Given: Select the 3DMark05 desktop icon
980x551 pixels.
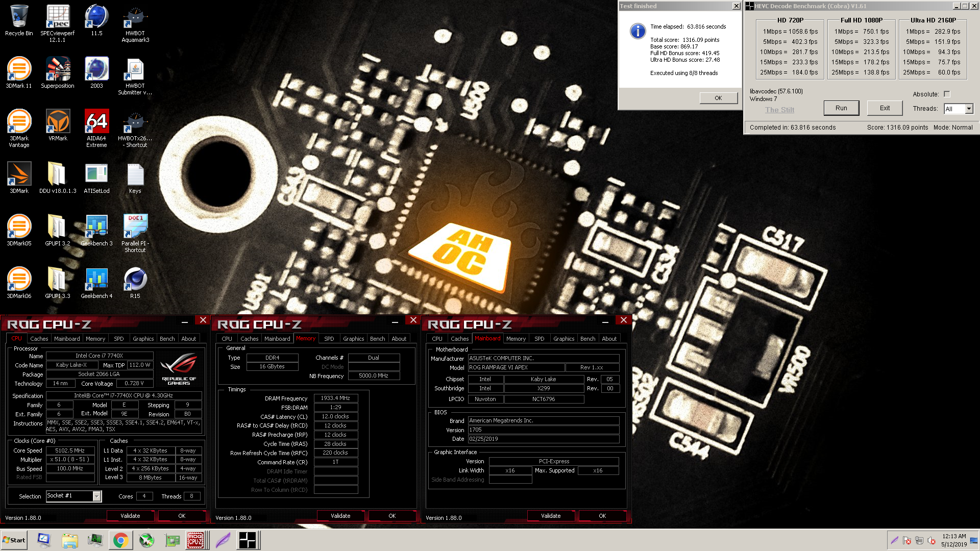Looking at the screenshot, I should [x=19, y=230].
